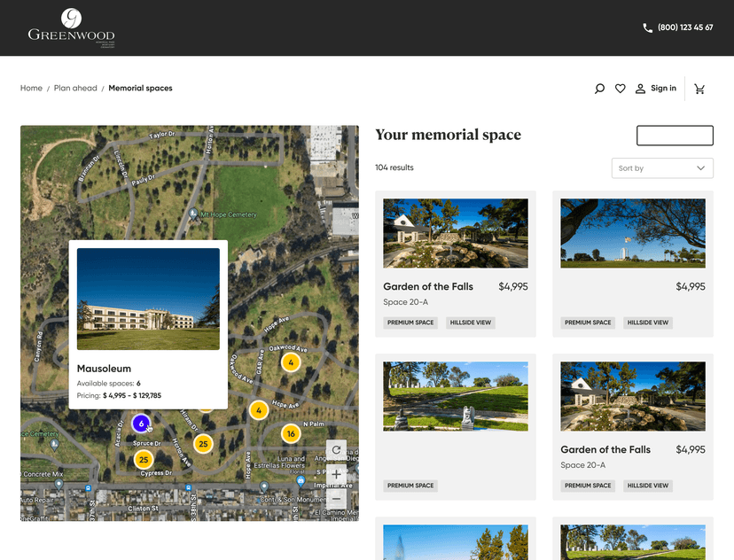Zoom in on the map

(336, 474)
